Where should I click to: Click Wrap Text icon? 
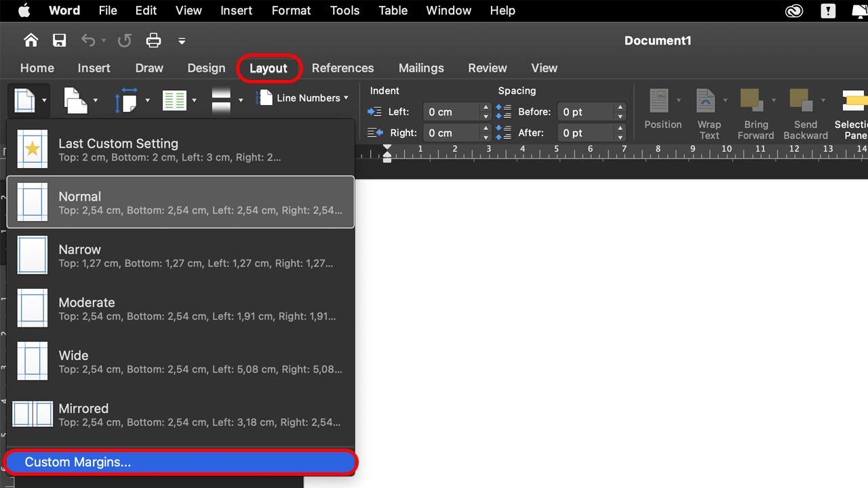pyautogui.click(x=707, y=101)
